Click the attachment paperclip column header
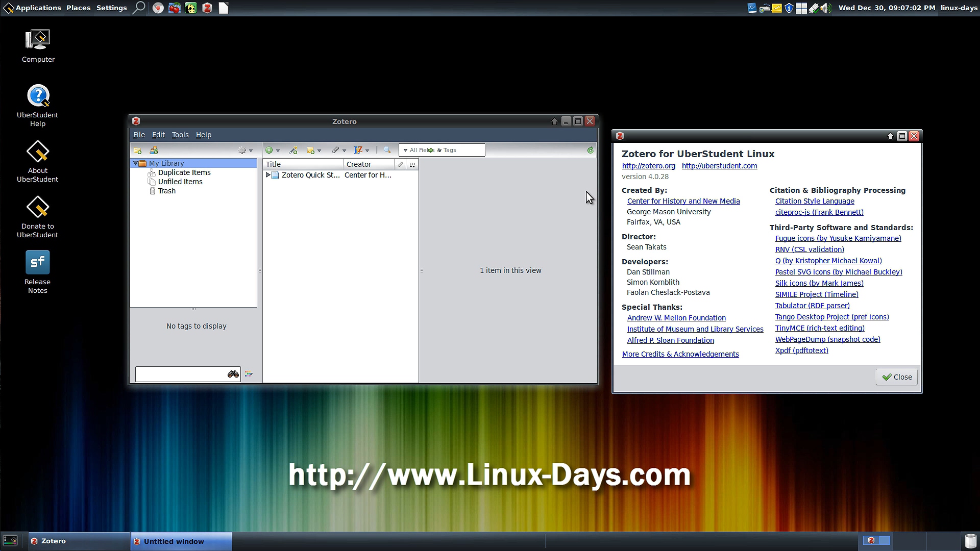 (401, 164)
